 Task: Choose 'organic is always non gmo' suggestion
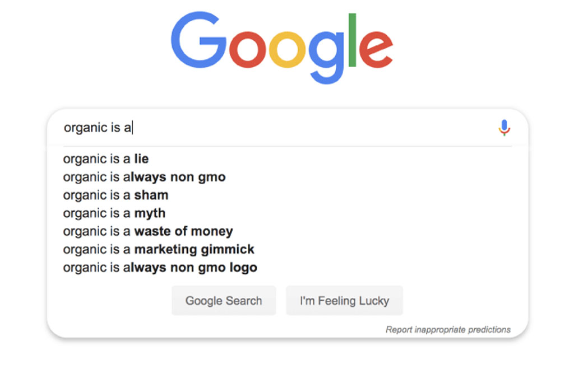(144, 177)
